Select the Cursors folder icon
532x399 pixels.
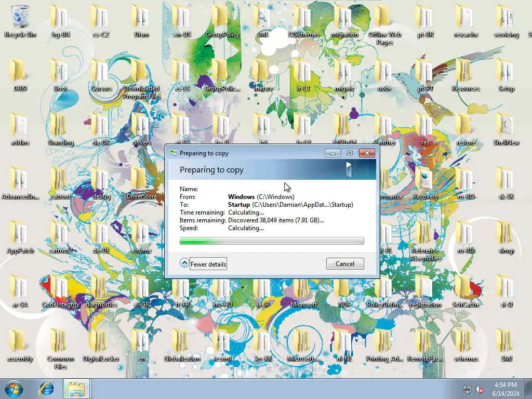[x=101, y=75]
